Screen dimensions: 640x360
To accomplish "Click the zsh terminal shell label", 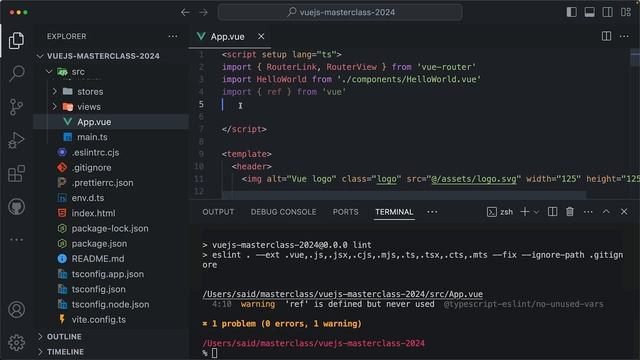I will (x=500, y=212).
